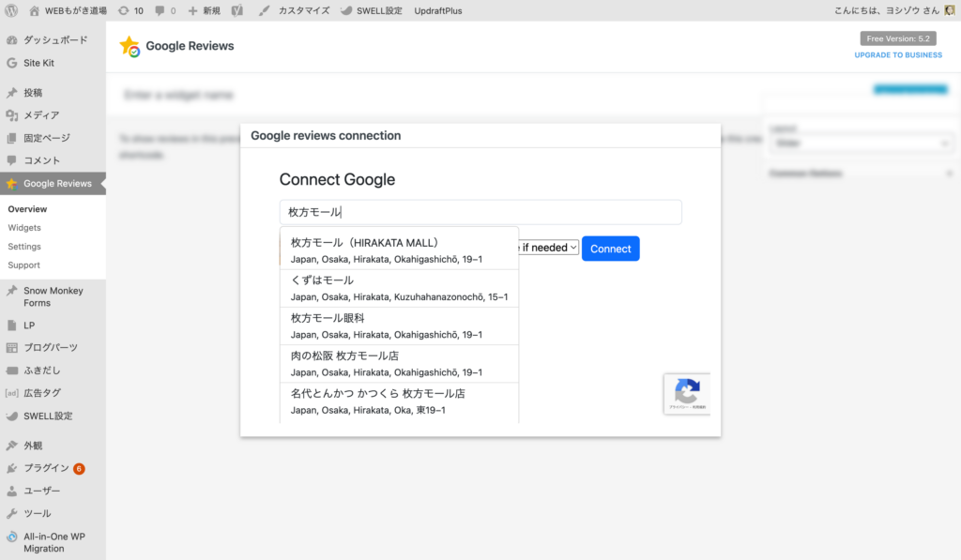Click the brush icon beside カスタマイズ
The height and width of the screenshot is (560, 961).
pyautogui.click(x=264, y=10)
